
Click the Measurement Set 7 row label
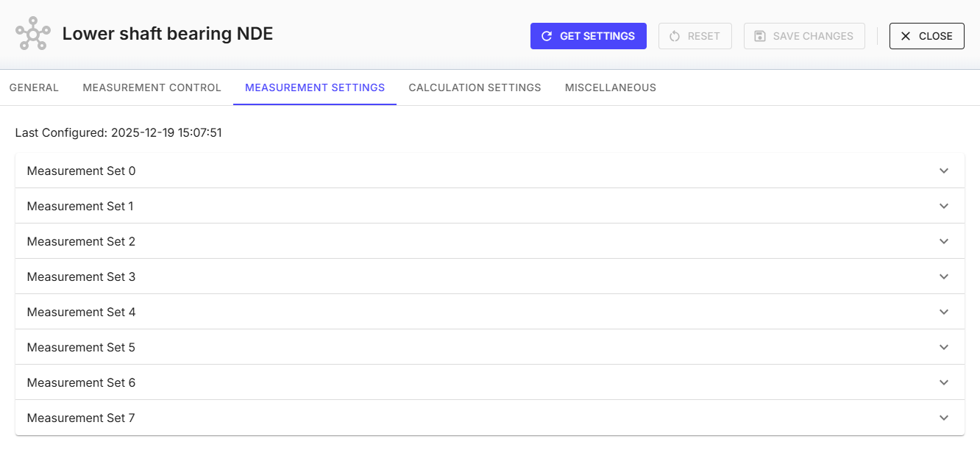81,418
